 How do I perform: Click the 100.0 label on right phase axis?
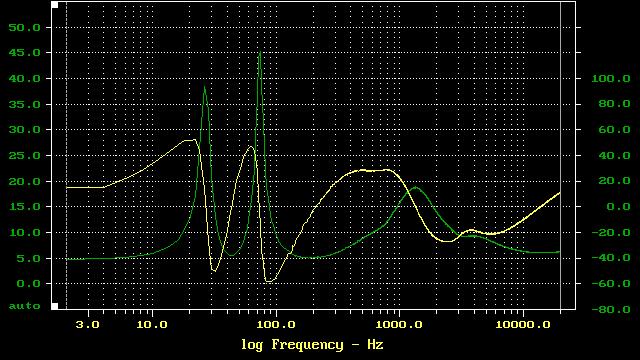611,79
